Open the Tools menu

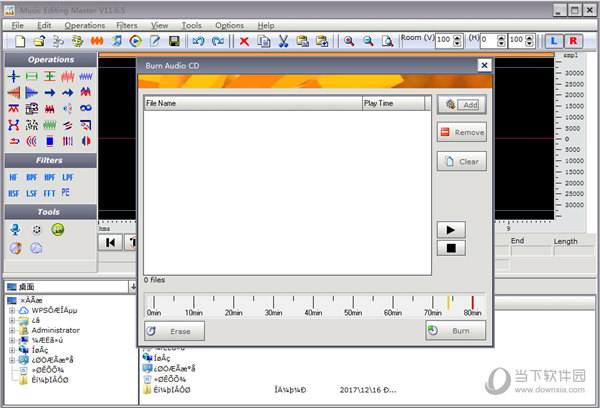pos(191,25)
